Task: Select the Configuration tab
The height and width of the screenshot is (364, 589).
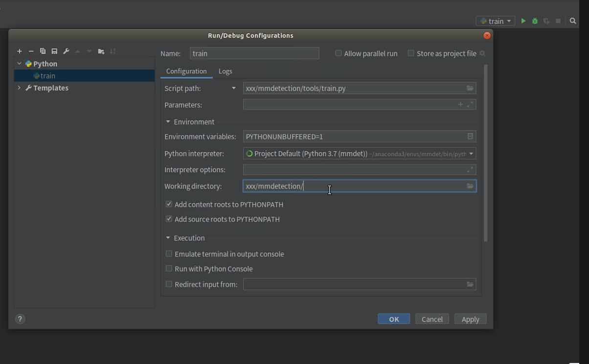Action: 186,71
